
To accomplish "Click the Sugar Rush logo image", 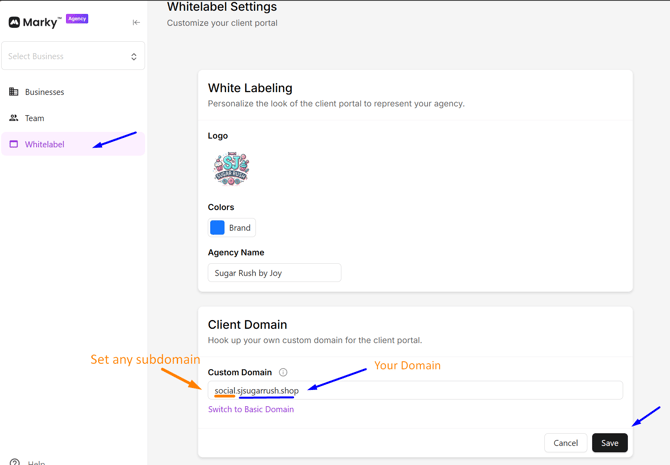I will (x=231, y=168).
